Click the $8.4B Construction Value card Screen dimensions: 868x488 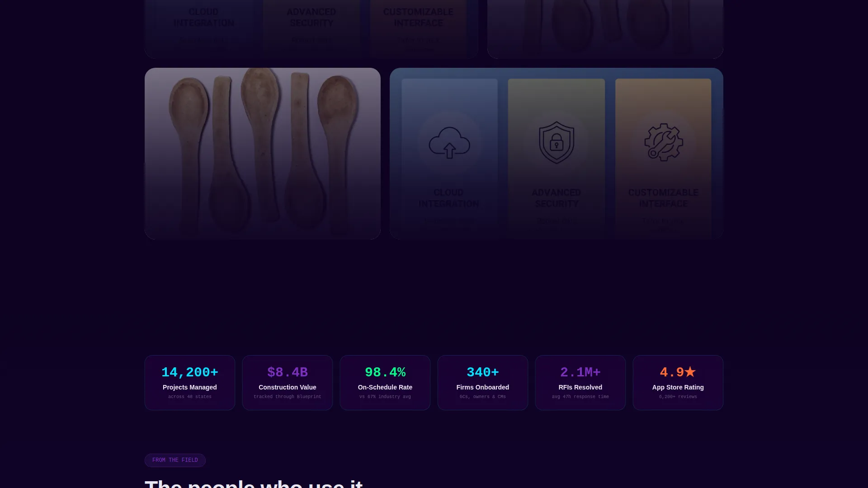288,383
